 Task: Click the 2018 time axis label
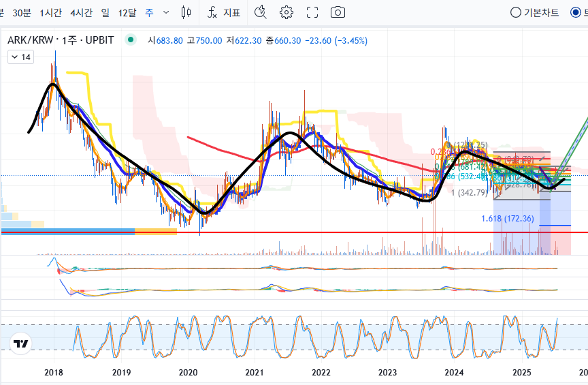(x=54, y=373)
